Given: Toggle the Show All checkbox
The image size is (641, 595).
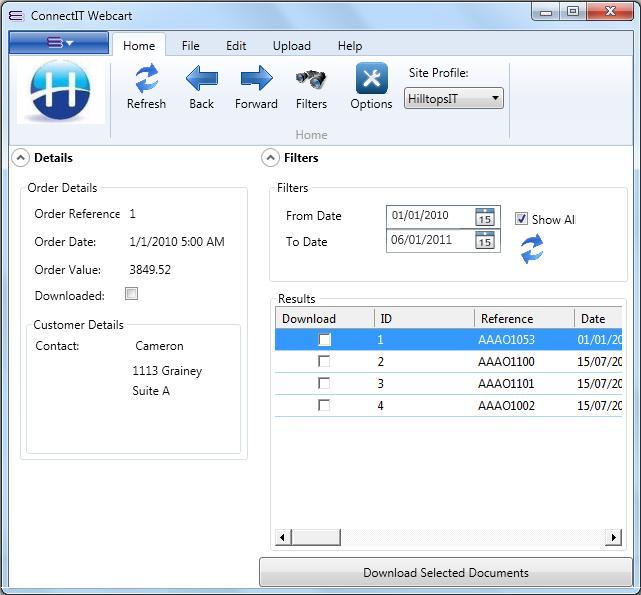Looking at the screenshot, I should [x=521, y=219].
